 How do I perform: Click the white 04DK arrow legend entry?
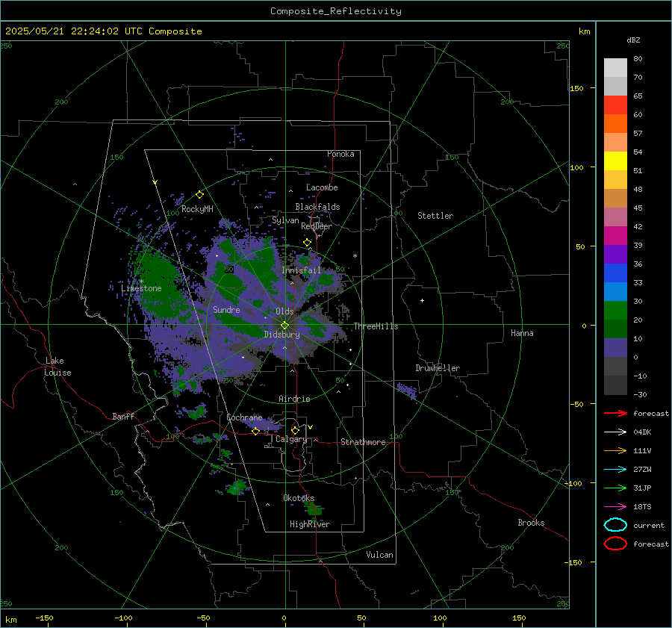(x=615, y=432)
